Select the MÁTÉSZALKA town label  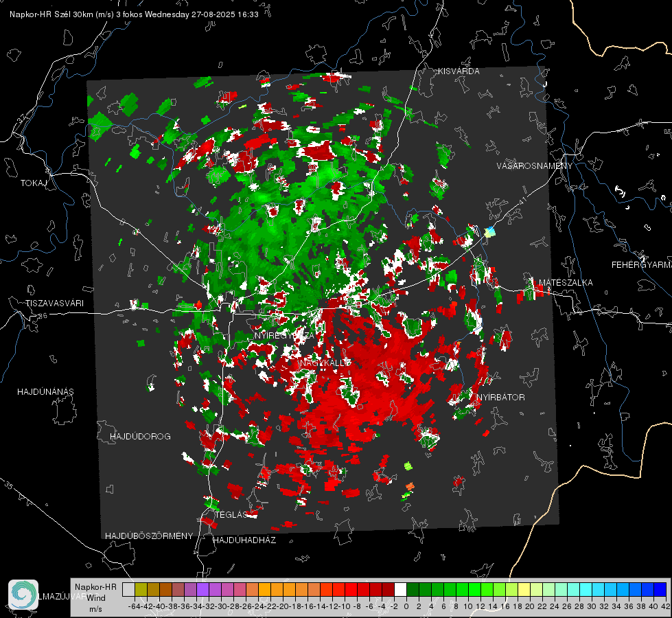[x=566, y=283]
